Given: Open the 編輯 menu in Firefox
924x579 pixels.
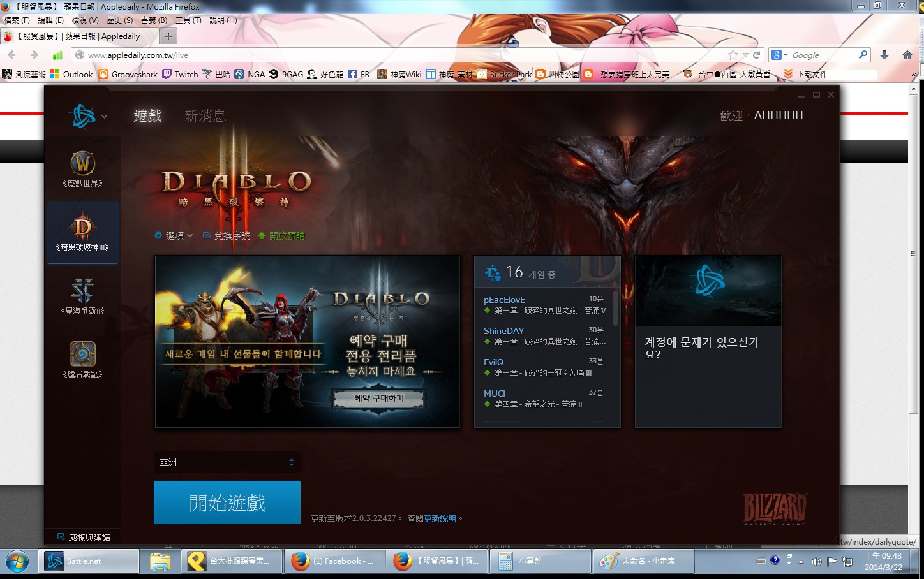Looking at the screenshot, I should [51, 20].
